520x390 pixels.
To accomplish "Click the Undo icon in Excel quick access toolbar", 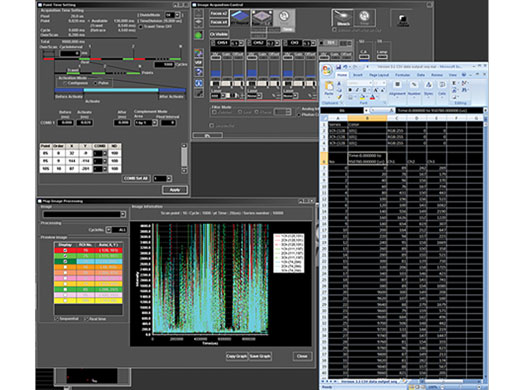I will [x=345, y=67].
